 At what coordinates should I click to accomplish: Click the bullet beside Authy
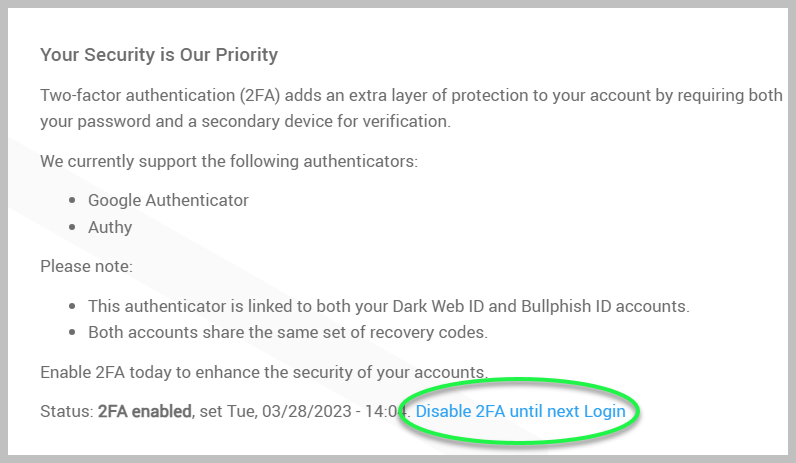pyautogui.click(x=74, y=228)
